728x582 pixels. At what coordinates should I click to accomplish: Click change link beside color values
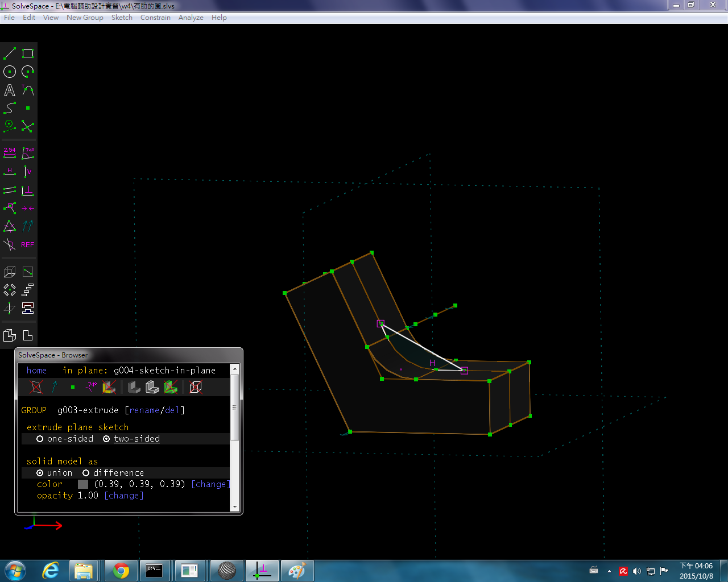(210, 484)
